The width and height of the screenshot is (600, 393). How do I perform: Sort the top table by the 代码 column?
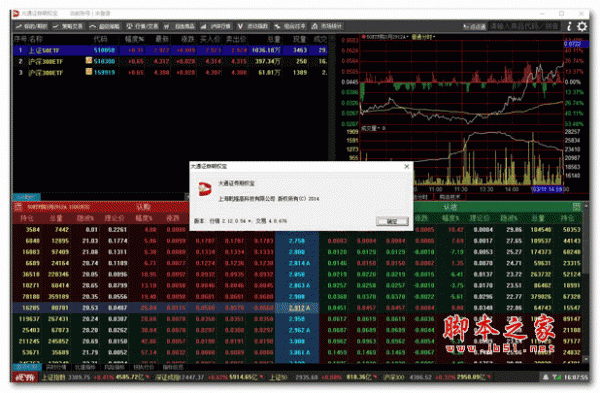pos(100,39)
